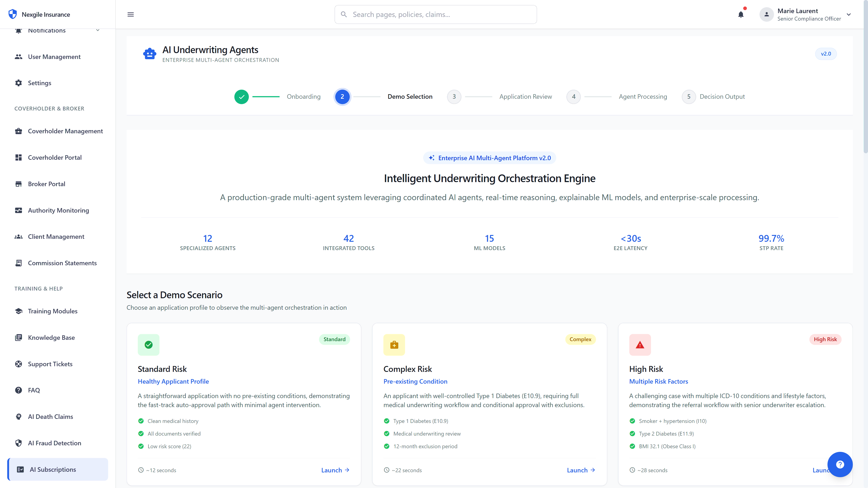The width and height of the screenshot is (868, 488).
Task: Open the Knowledge Base page
Action: pyautogui.click(x=51, y=337)
